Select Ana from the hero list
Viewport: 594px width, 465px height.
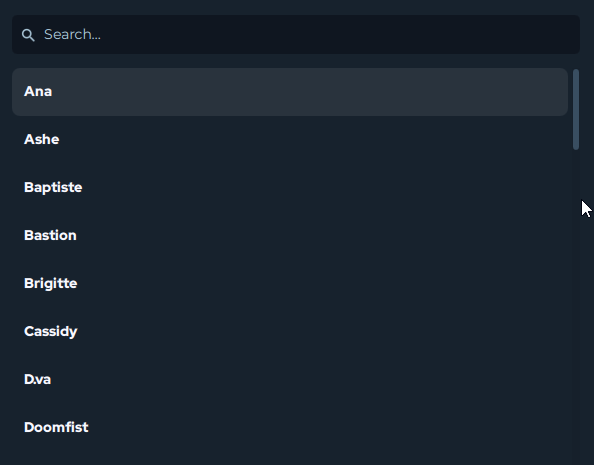click(290, 92)
